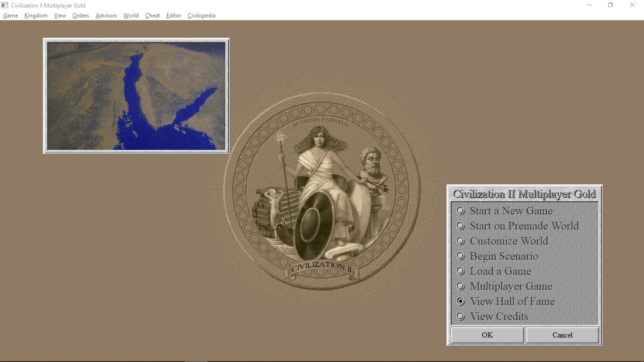Open the Kingdom menu

(x=36, y=16)
